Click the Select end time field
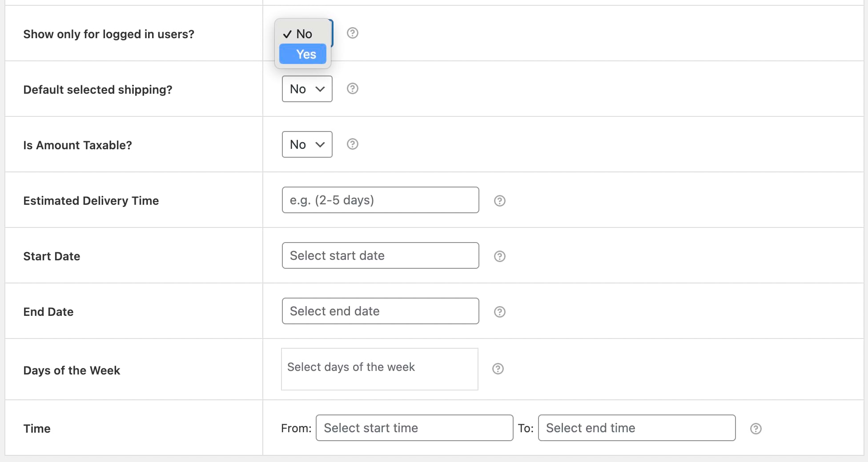This screenshot has width=868, height=462. coord(636,428)
